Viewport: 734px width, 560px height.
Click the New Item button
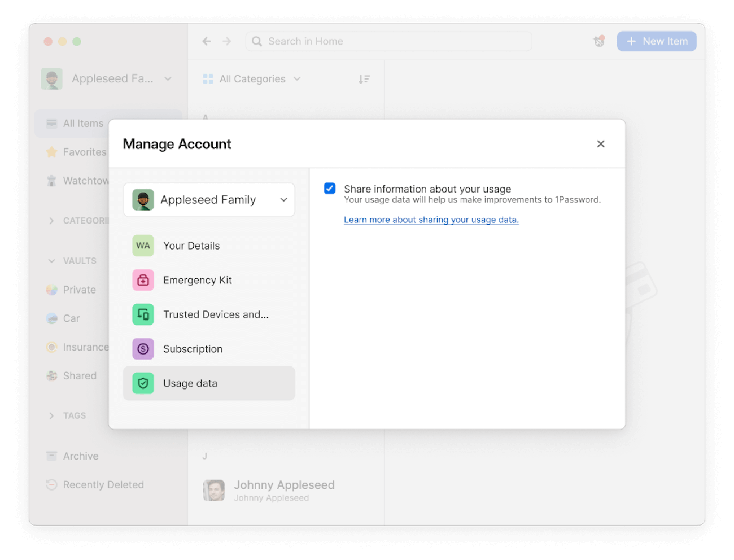[656, 41]
